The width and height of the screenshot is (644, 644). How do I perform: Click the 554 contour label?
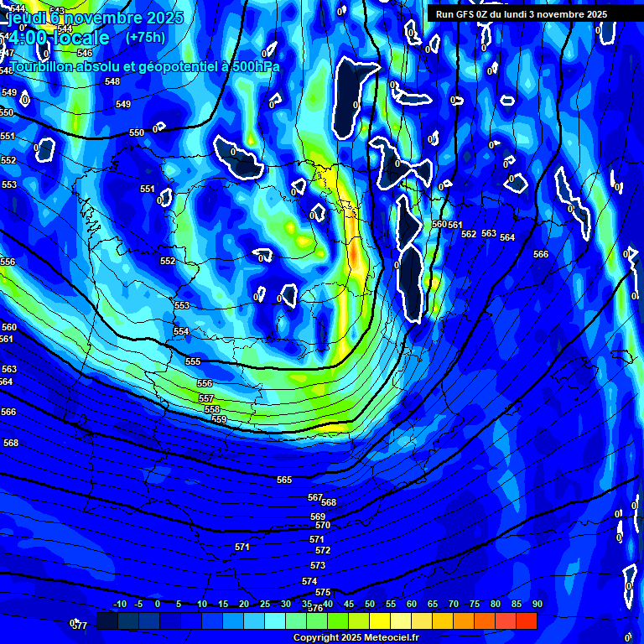[181, 332]
